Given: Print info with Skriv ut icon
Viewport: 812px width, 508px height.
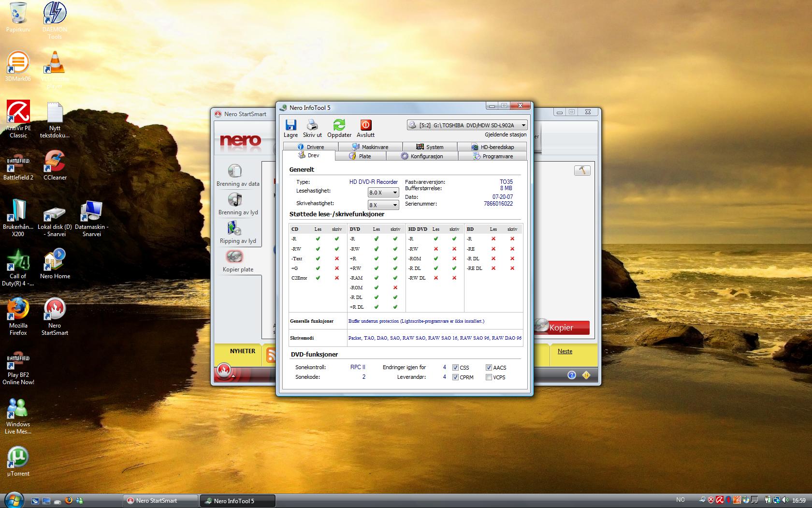Looking at the screenshot, I should (x=312, y=128).
